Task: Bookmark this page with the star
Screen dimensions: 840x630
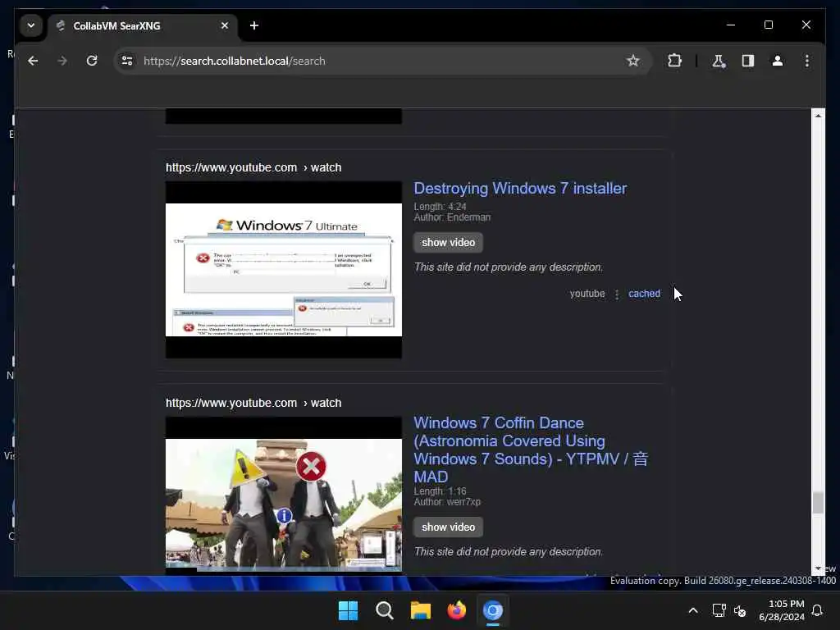Action: 632,61
